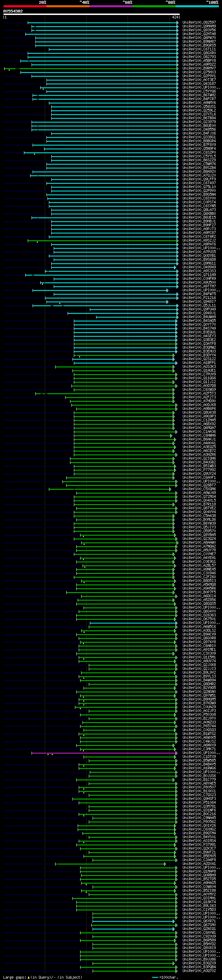The width and height of the screenshot is (222, 980).
Task: Select the hit label UniRef100_B9JU86
Action: pos(199,959)
